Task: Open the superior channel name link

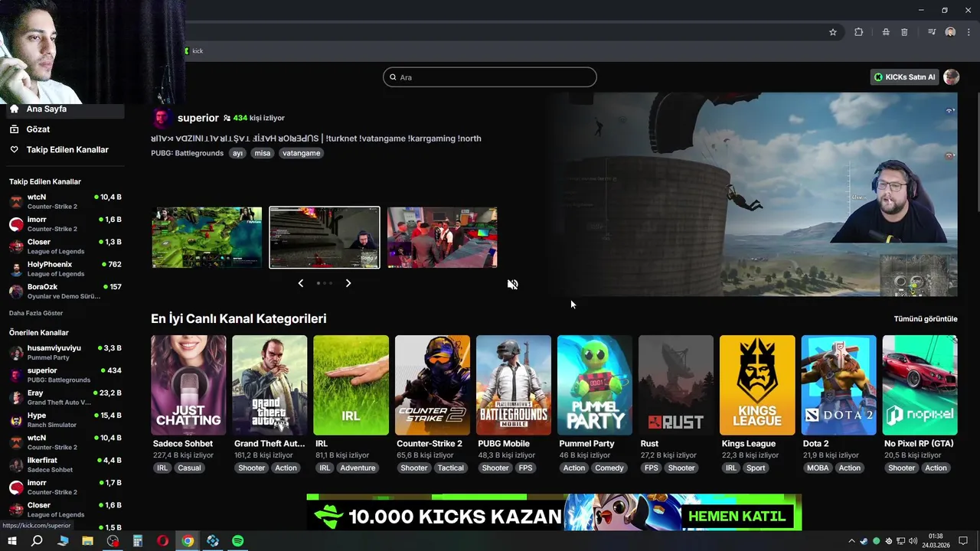Action: (198, 118)
